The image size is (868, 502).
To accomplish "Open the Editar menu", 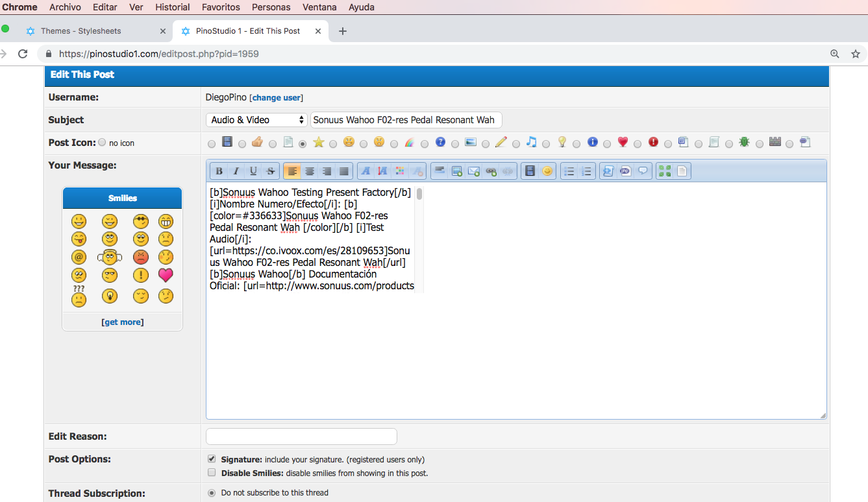I will point(105,7).
